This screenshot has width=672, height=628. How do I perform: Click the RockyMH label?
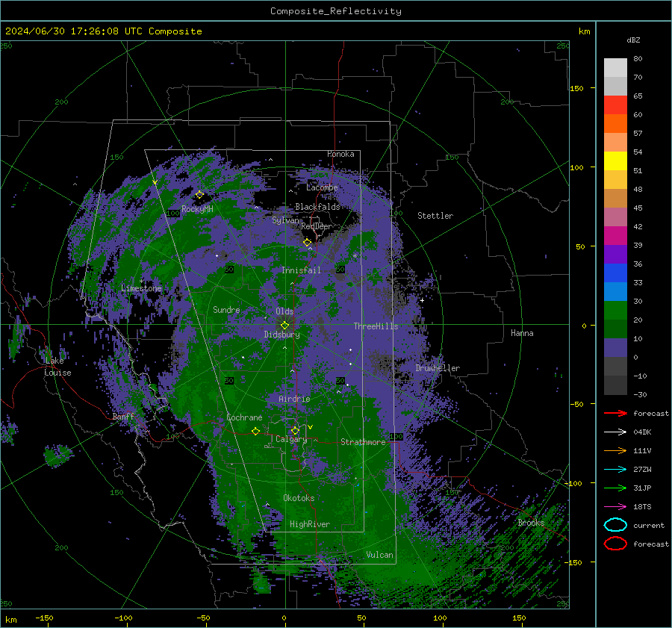(197, 209)
